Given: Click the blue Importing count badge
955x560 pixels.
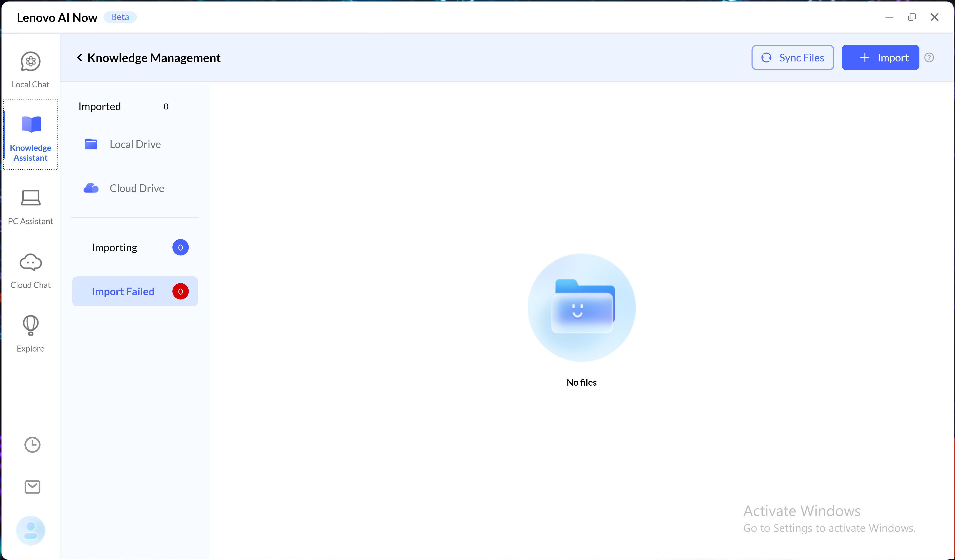Looking at the screenshot, I should 180,248.
